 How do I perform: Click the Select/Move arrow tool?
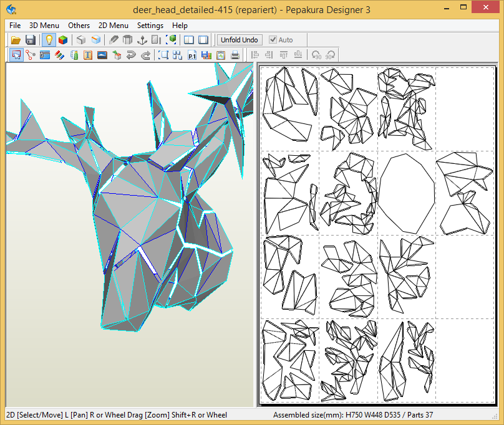tap(16, 55)
